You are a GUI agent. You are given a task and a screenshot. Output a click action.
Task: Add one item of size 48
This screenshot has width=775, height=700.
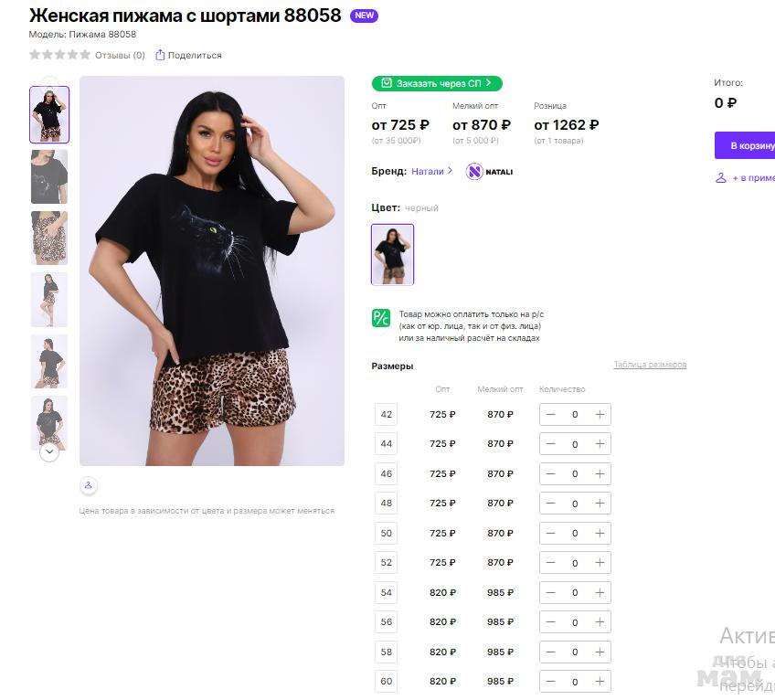pos(600,504)
